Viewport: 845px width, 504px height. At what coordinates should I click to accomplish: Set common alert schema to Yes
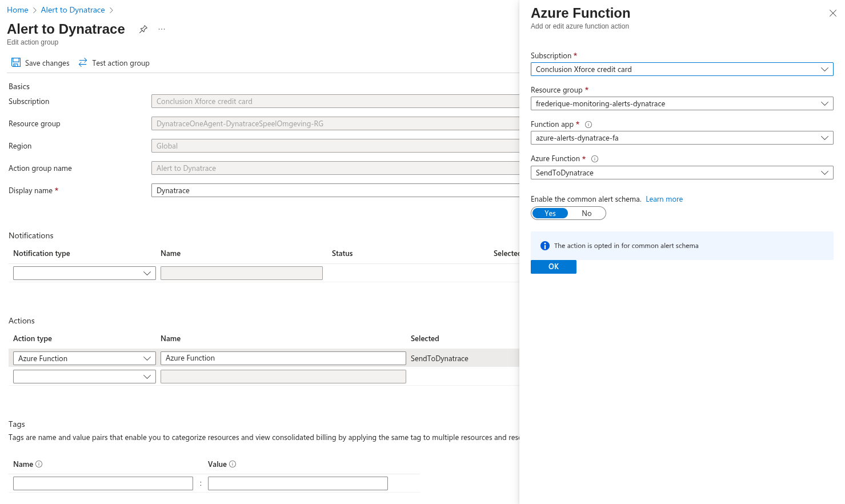(x=550, y=213)
